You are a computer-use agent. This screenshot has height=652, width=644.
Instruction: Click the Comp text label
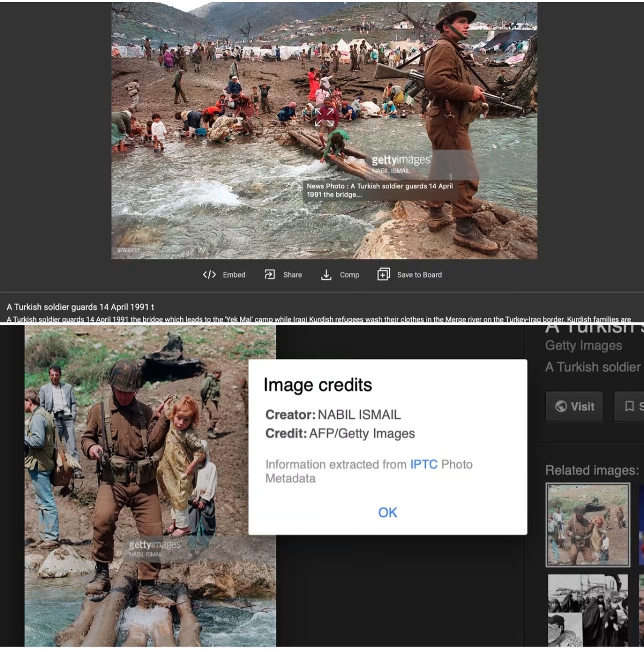[x=349, y=275]
